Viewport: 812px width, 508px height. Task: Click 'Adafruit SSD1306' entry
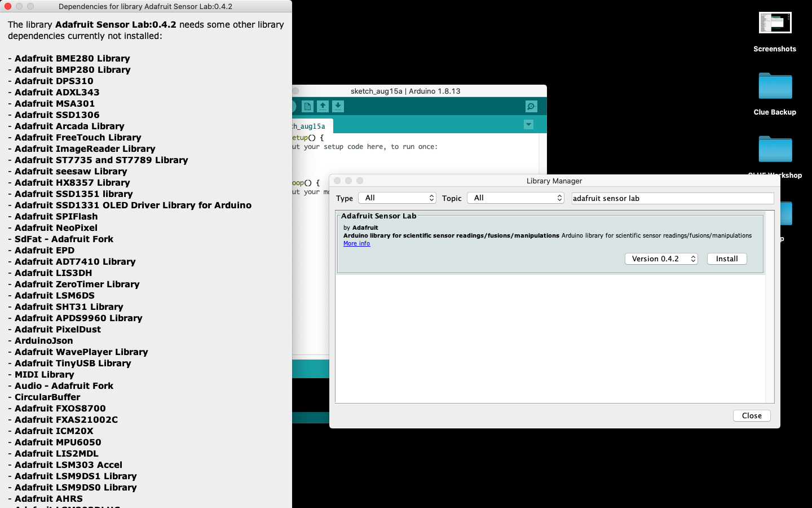tap(57, 115)
